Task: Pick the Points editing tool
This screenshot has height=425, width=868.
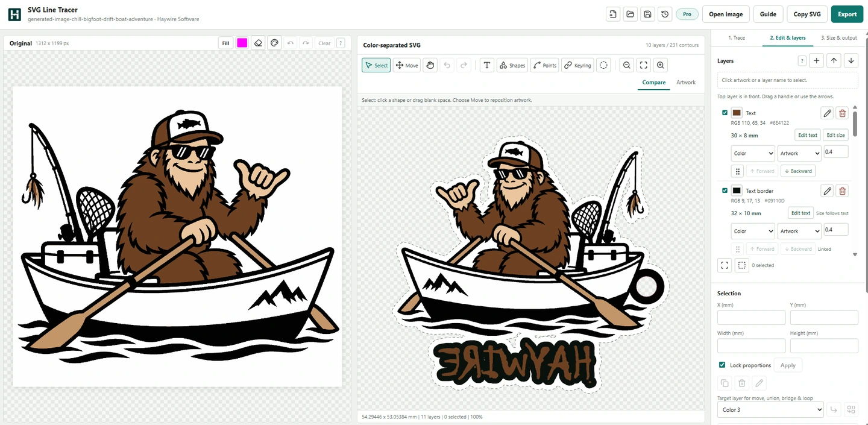Action: pos(544,65)
